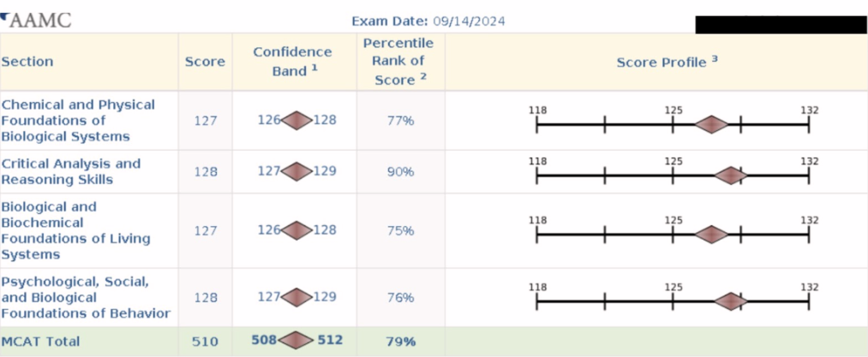Screen dimensions: 868x357
Task: Select Chemical and Physical Foundations section name
Action: tap(78, 120)
